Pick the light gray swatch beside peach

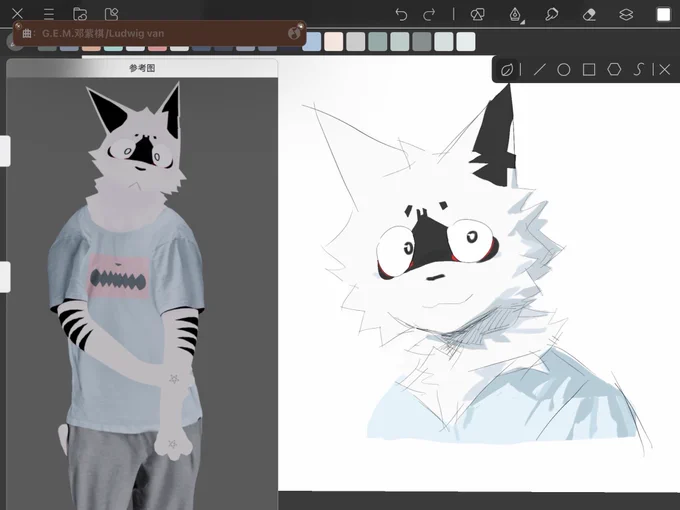(356, 42)
